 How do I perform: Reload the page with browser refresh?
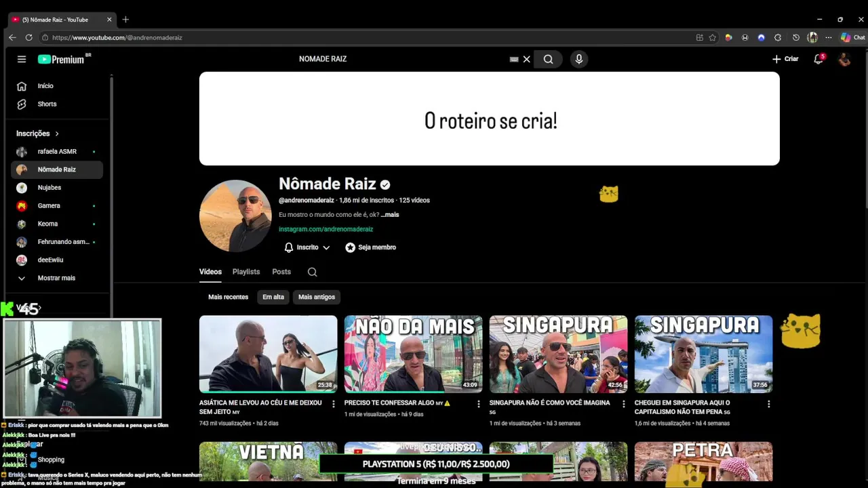[28, 37]
